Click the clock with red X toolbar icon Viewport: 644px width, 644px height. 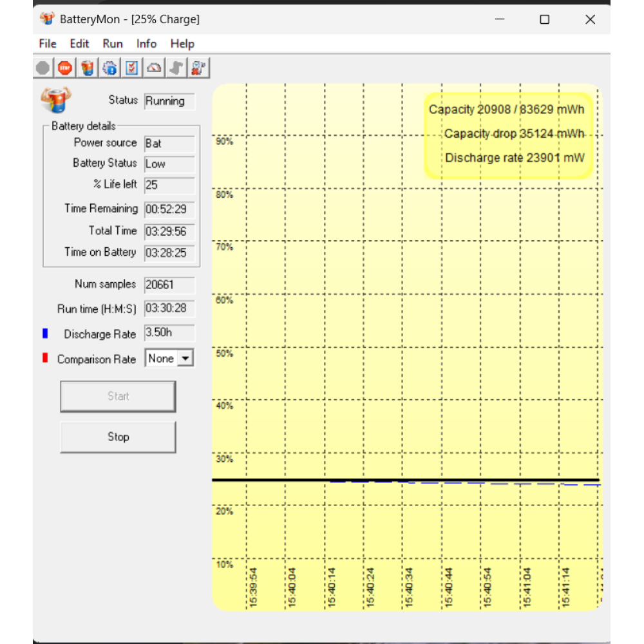coord(198,68)
